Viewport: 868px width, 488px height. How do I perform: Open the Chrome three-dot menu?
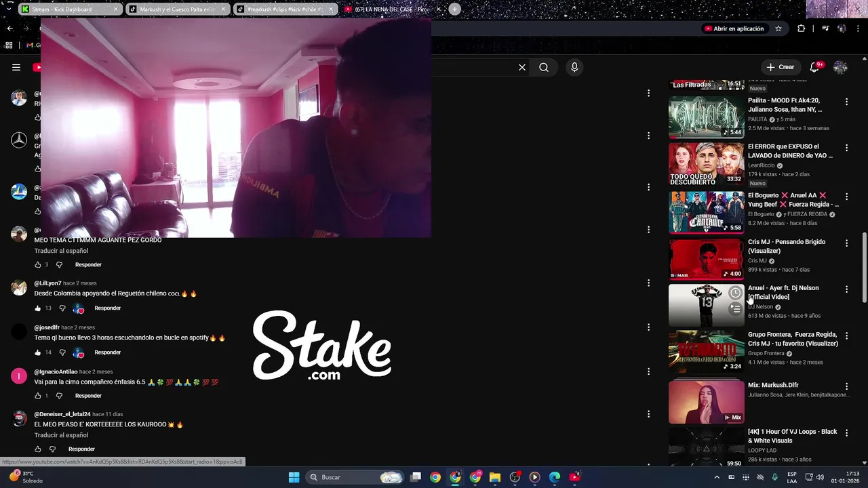(859, 28)
